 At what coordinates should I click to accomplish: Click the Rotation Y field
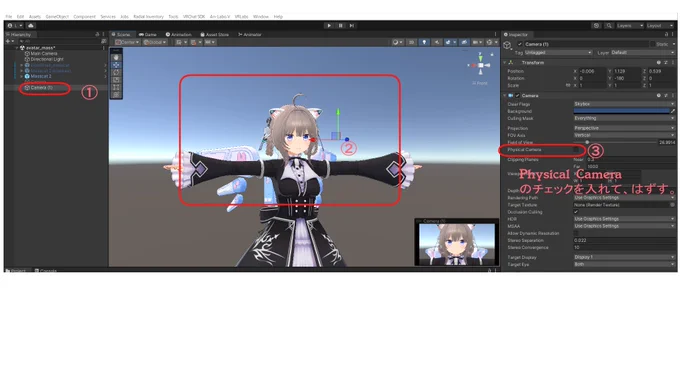coord(626,79)
